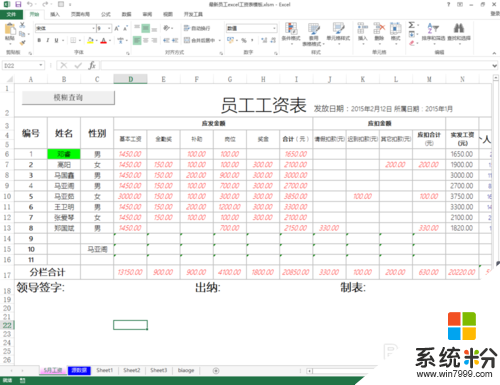Click the Decrease Indent icon
The image size is (500, 385).
pos(166,40)
